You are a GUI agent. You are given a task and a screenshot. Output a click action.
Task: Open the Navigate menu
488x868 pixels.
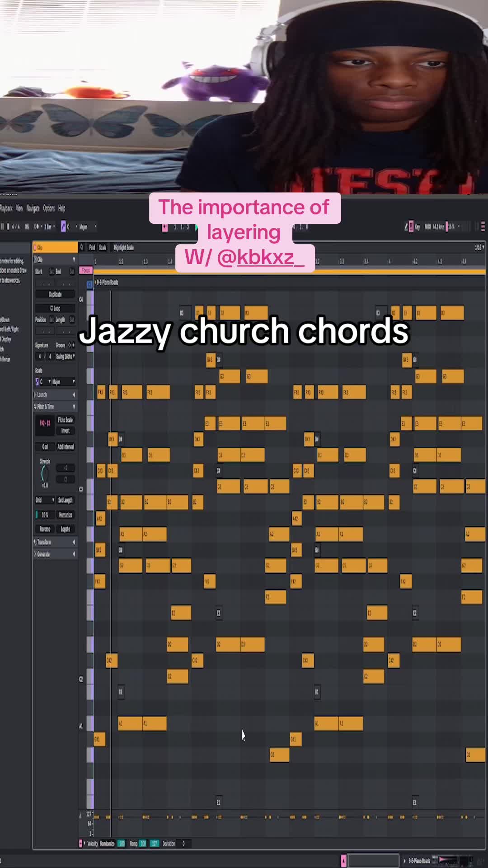pos(33,208)
